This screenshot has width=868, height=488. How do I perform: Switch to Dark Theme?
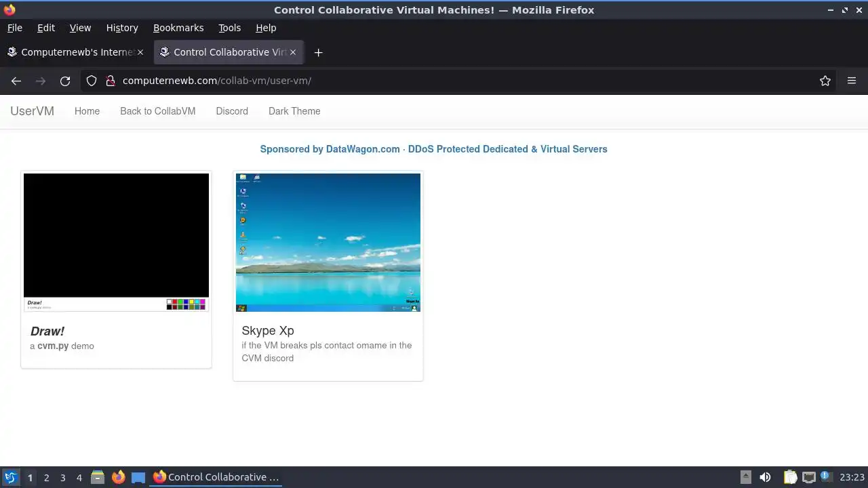coord(294,111)
